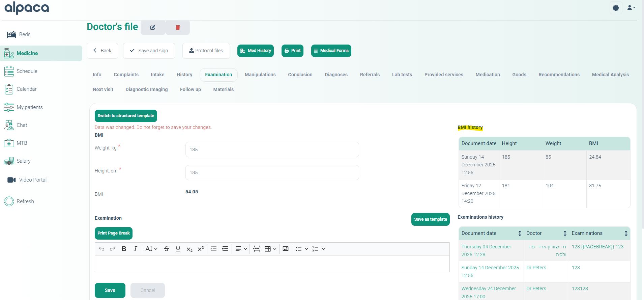644x300 pixels.
Task: Expand the font size dropdown
Action: (x=151, y=249)
